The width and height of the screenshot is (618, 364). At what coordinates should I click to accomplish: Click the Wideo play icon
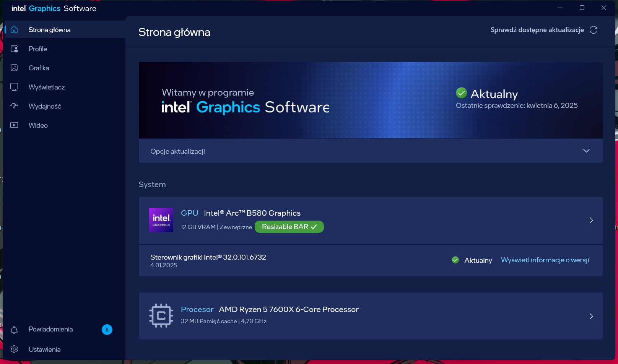click(x=14, y=125)
